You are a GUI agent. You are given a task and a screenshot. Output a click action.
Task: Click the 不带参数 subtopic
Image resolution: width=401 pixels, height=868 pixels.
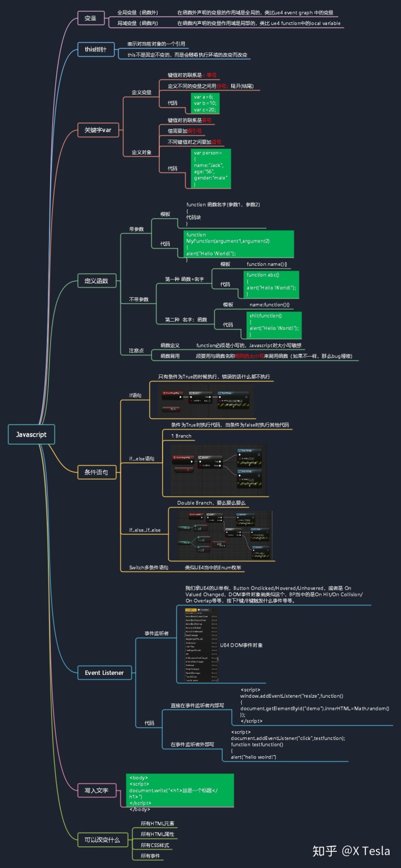139,299
